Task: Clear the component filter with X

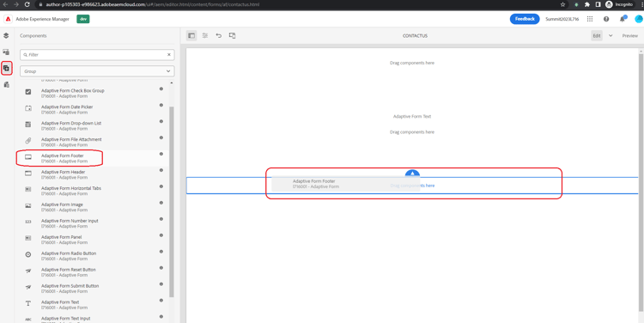Action: pos(169,55)
